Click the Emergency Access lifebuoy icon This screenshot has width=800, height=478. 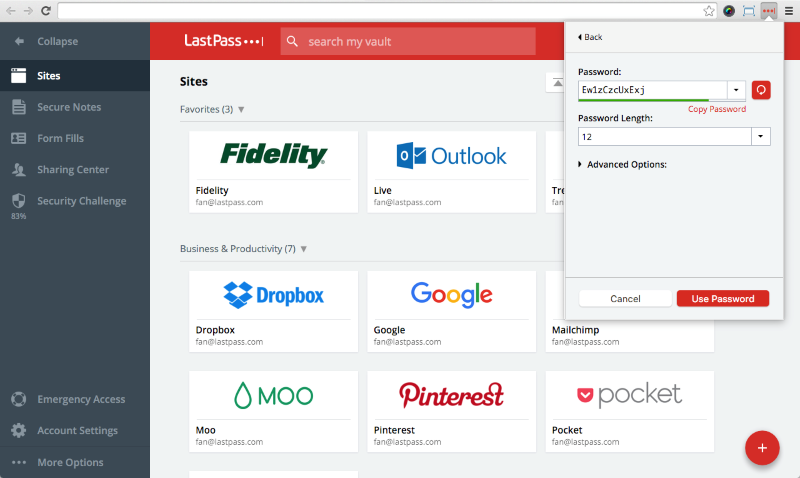point(19,399)
